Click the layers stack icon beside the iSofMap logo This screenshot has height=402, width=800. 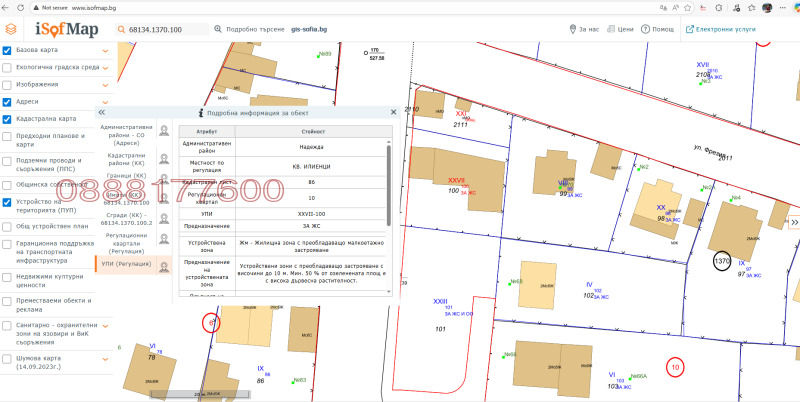[x=11, y=30]
